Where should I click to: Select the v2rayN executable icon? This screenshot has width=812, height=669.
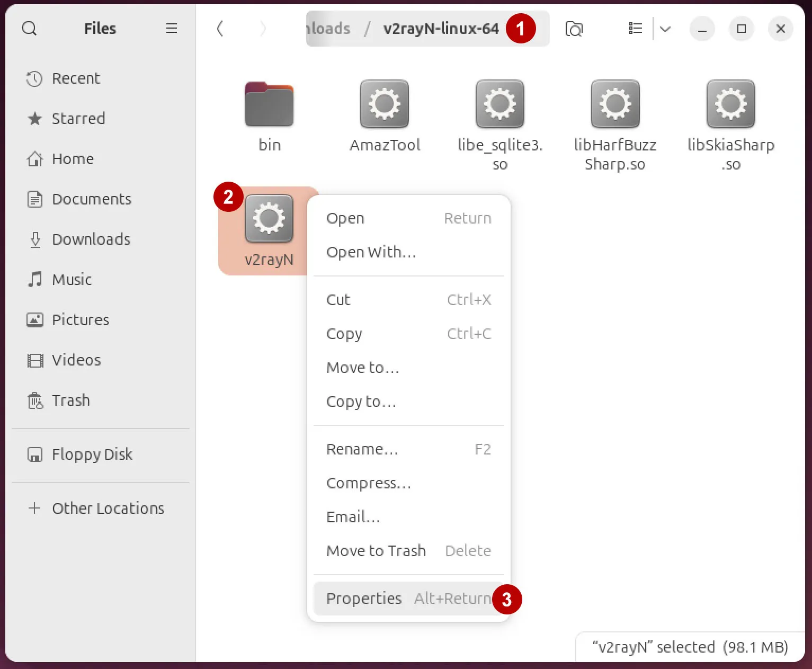click(269, 218)
